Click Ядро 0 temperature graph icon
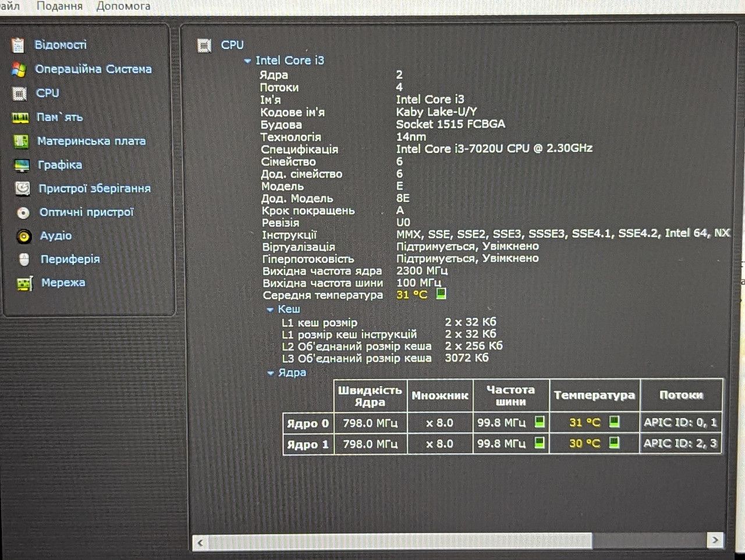Screen dimensions: 745x560 tap(614, 422)
